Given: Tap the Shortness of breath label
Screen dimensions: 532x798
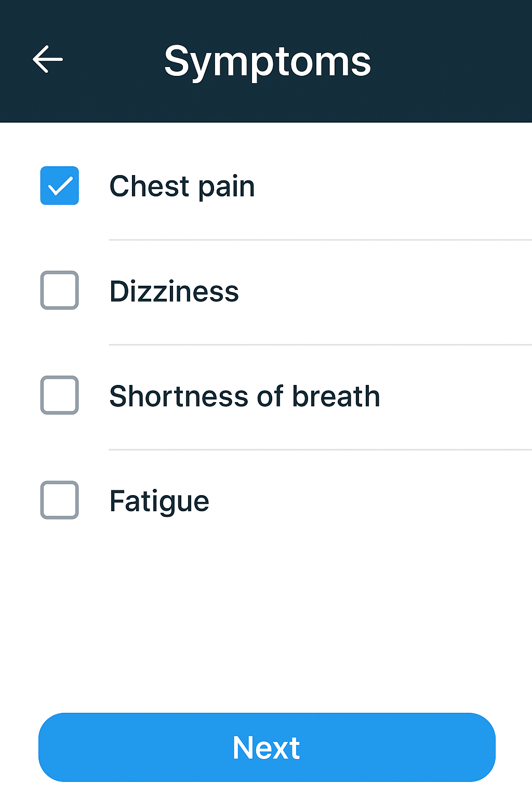Looking at the screenshot, I should 245,396.
